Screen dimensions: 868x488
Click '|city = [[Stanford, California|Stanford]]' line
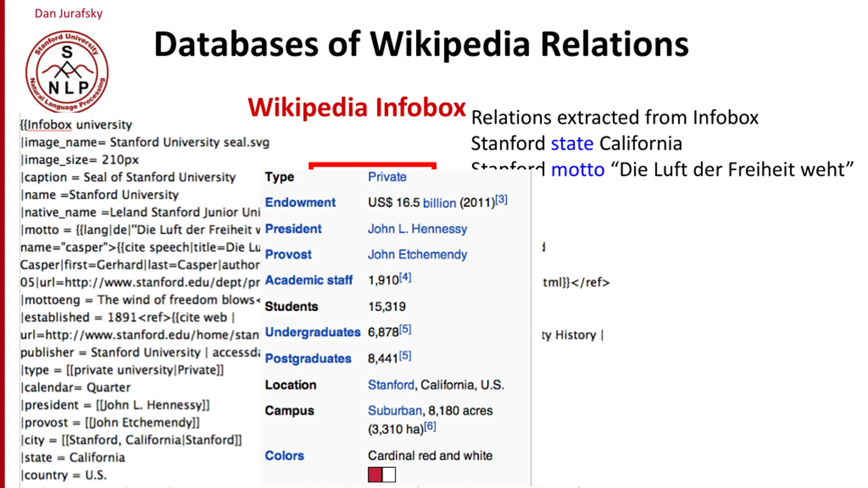pyautogui.click(x=131, y=440)
